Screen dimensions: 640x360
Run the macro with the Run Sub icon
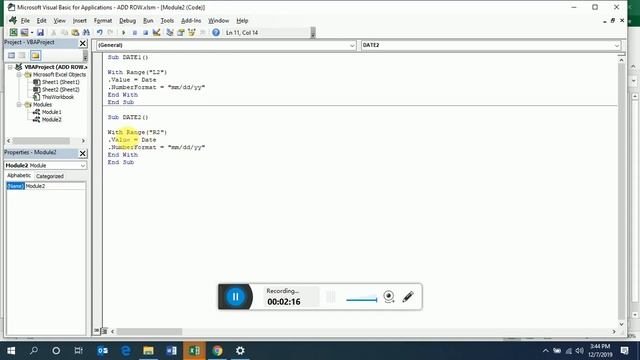[x=123, y=32]
